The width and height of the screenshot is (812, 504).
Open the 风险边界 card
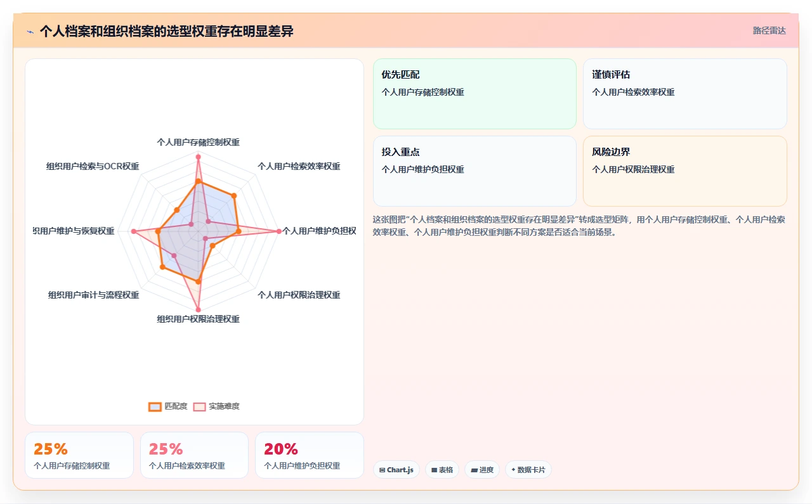click(685, 171)
